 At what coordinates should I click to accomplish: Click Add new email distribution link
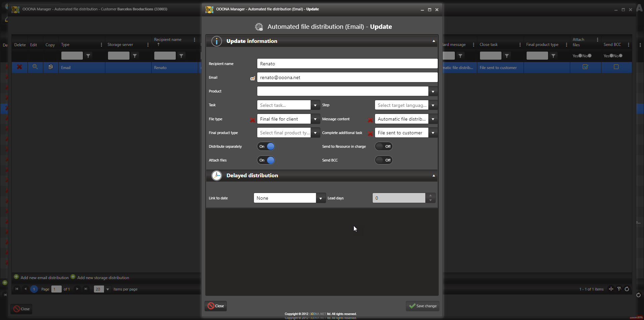[x=44, y=278]
